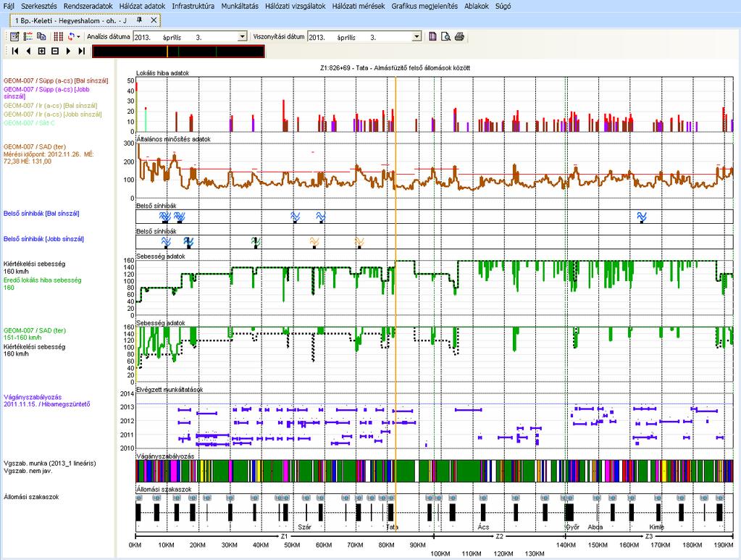Click the 100KM axis label

pos(440,554)
